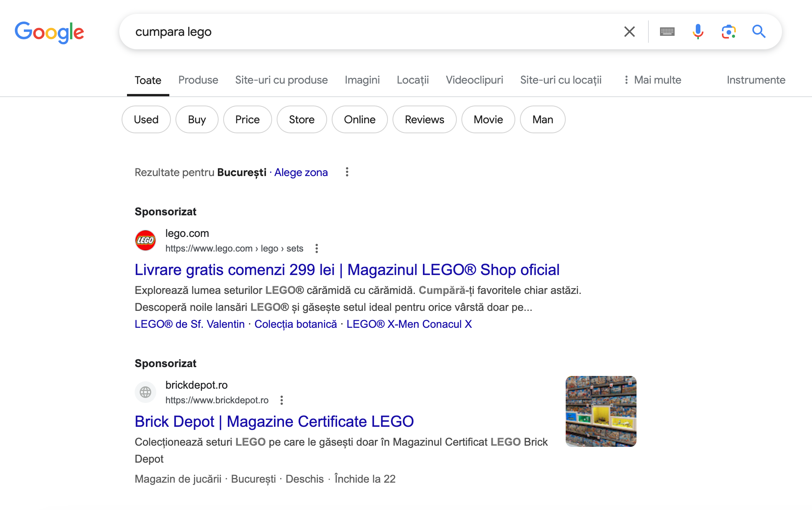Open the lego.com favicon logo
The image size is (812, 510).
click(x=145, y=240)
